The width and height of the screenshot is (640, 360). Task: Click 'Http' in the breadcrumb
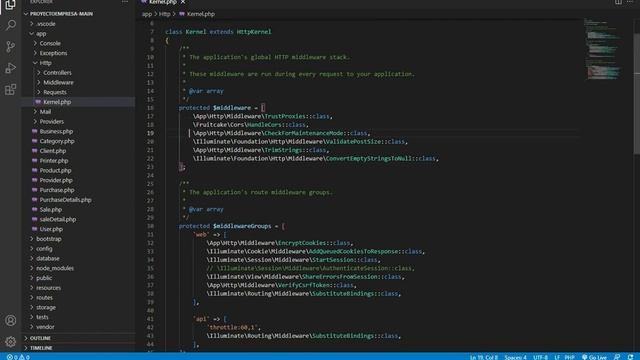[x=164, y=14]
